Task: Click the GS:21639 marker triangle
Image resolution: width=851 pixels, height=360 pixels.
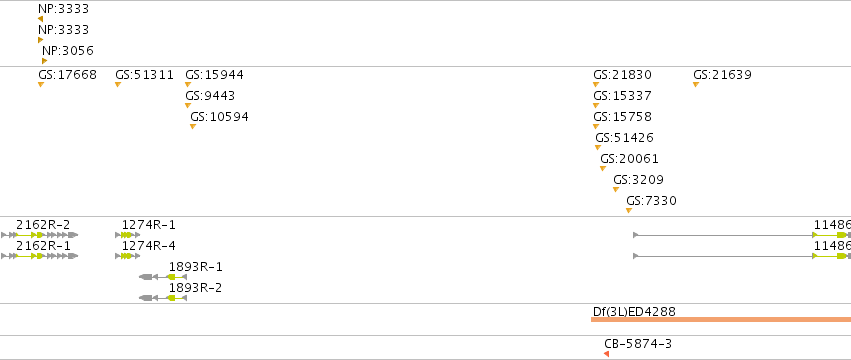Action: pyautogui.click(x=696, y=84)
